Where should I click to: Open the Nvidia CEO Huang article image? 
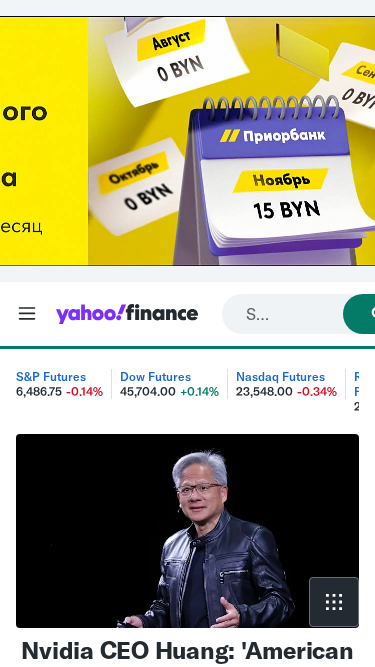tap(188, 530)
